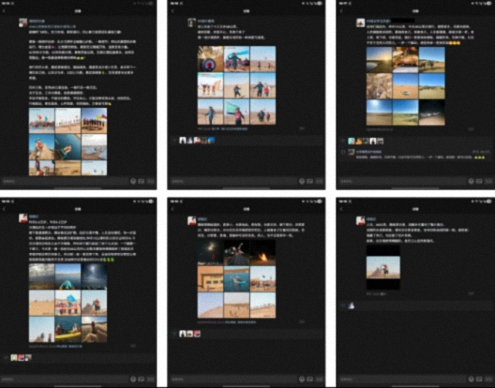Attach an image to comment in yellow kayak post screen
The height and width of the screenshot is (388, 495).
(141, 379)
